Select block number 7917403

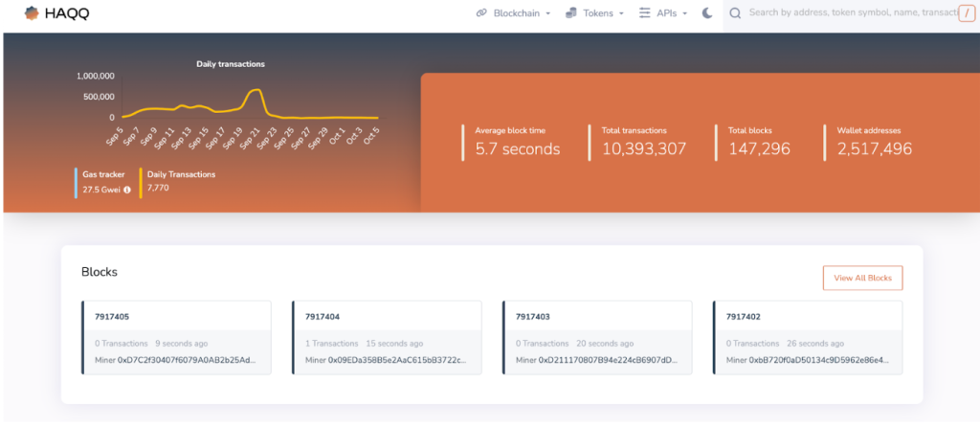(533, 316)
